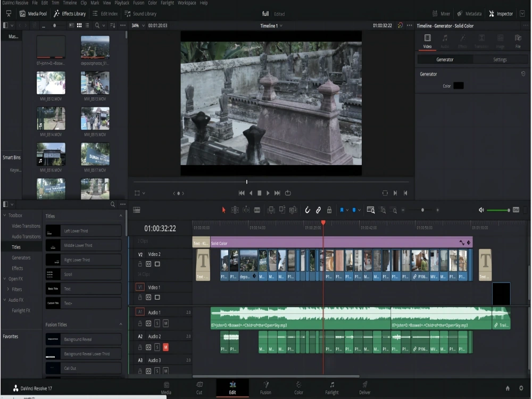Jump to first frame of timeline
This screenshot has width=532, height=399.
coord(242,193)
